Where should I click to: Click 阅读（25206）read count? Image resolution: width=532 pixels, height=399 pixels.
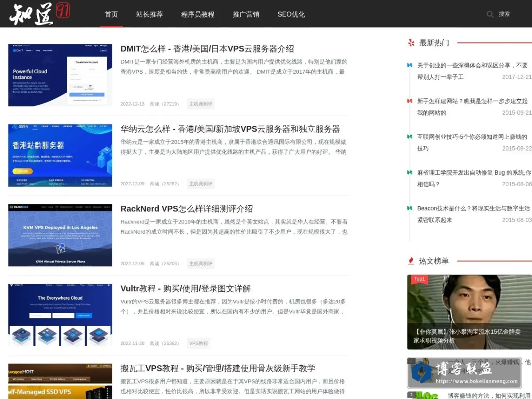(165, 263)
